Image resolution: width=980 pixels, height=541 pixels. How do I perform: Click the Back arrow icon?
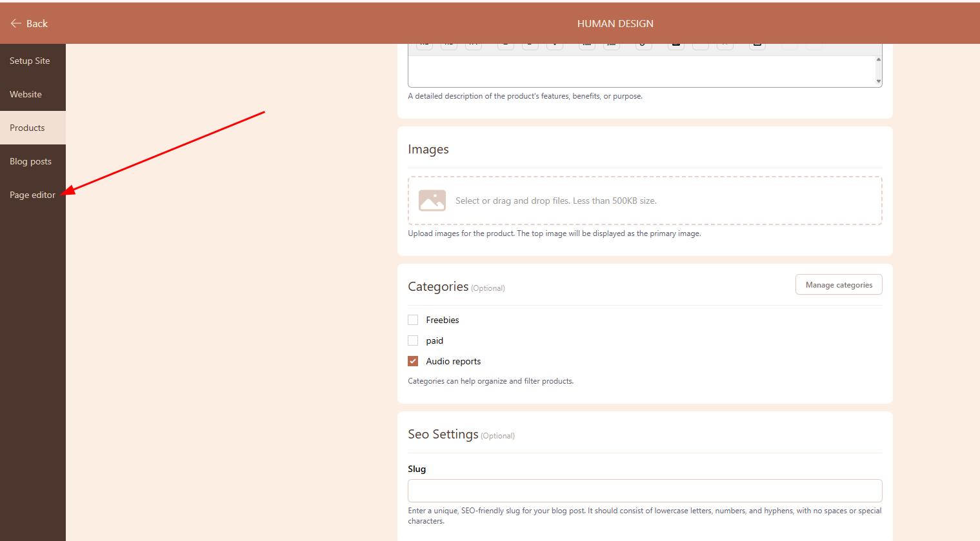tap(16, 23)
